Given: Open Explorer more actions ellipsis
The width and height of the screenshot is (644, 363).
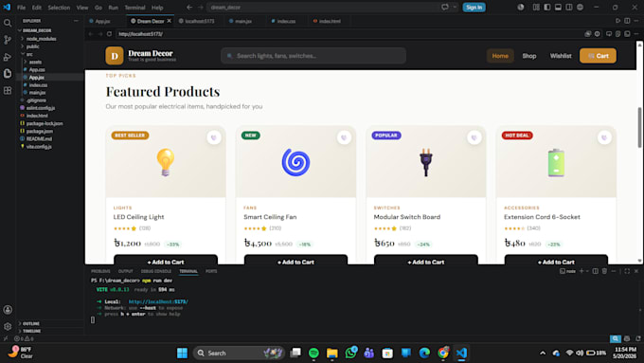Looking at the screenshot, I should [76, 21].
